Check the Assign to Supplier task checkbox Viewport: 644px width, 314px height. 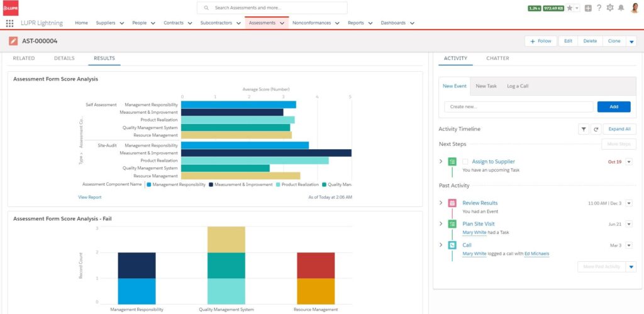(465, 162)
